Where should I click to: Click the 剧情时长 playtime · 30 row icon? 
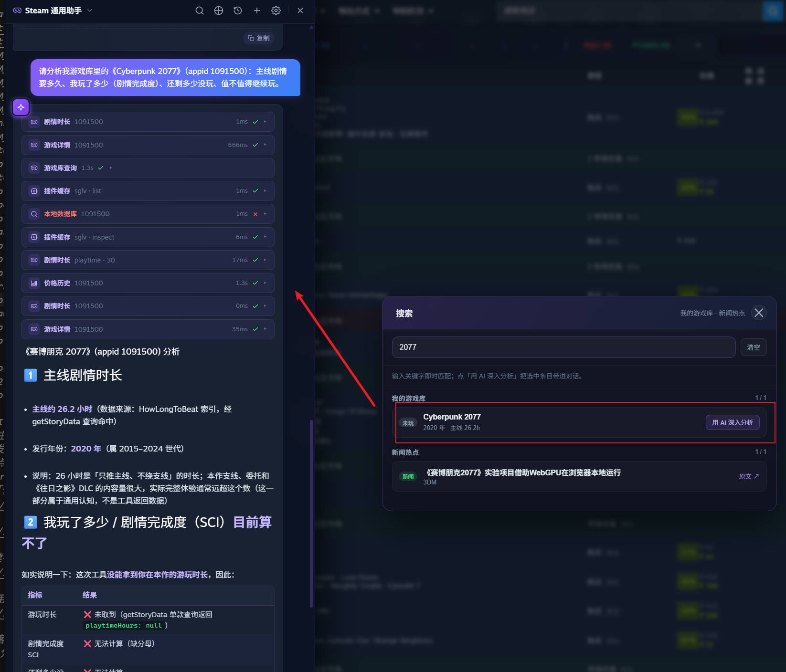pos(34,260)
